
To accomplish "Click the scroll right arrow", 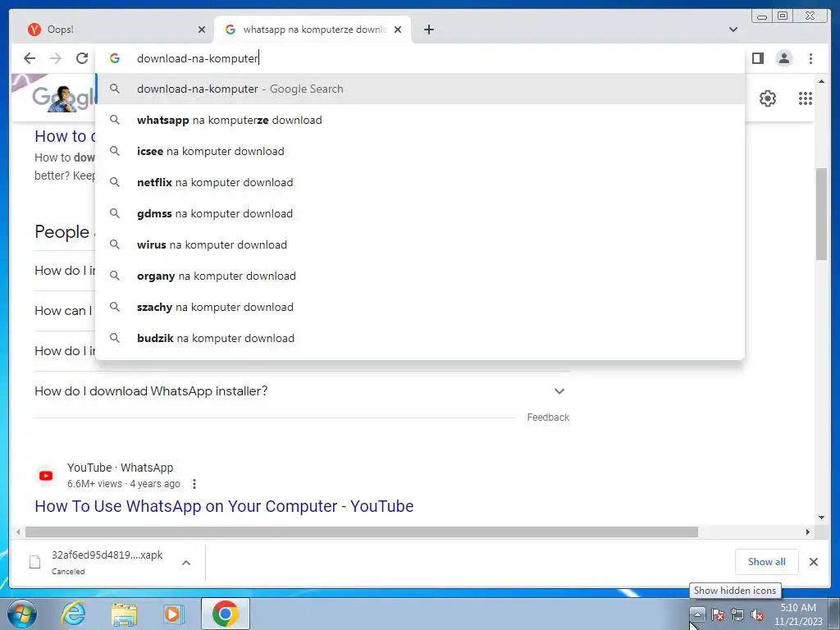I will (808, 532).
